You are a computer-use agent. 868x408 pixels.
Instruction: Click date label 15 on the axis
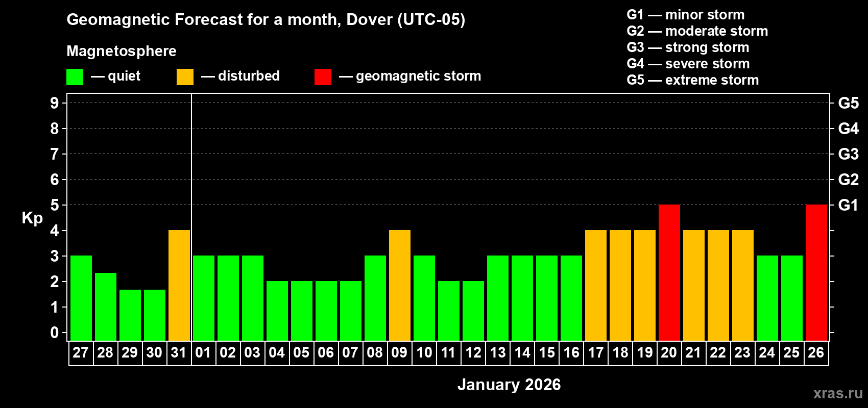(546, 352)
